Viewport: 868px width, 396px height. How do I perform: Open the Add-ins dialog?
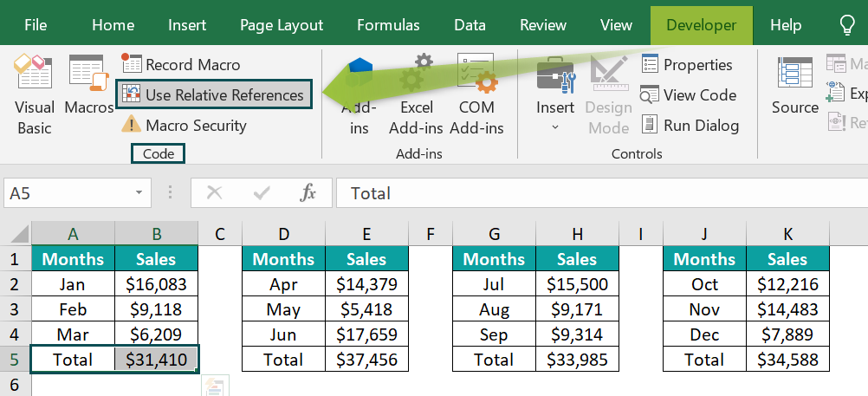tap(359, 94)
